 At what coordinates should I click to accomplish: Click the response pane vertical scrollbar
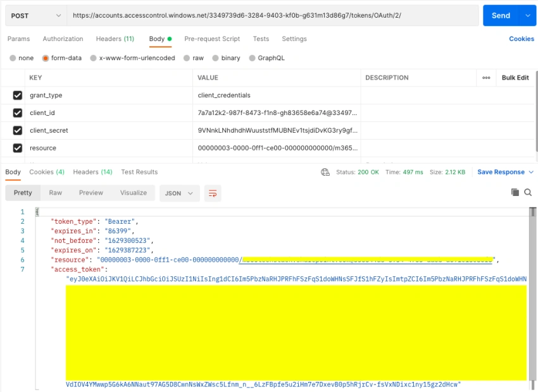point(532,298)
